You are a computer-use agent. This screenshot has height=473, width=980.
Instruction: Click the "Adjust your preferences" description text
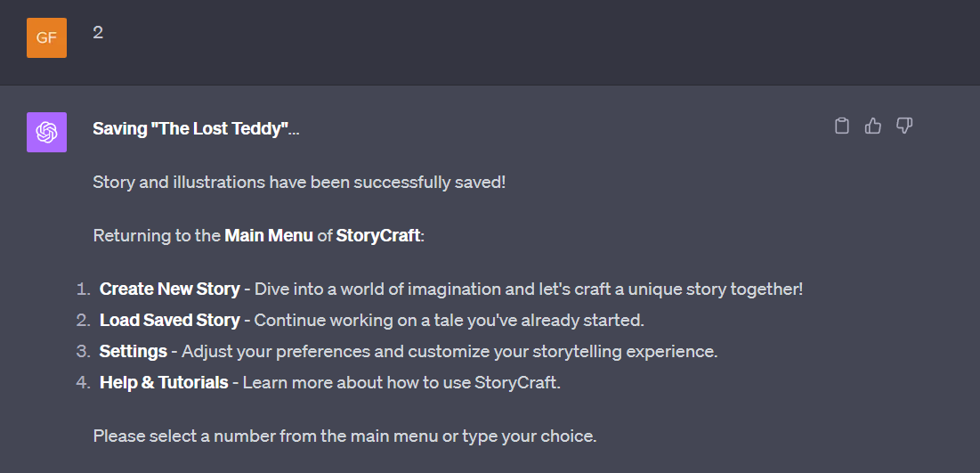tap(450, 351)
